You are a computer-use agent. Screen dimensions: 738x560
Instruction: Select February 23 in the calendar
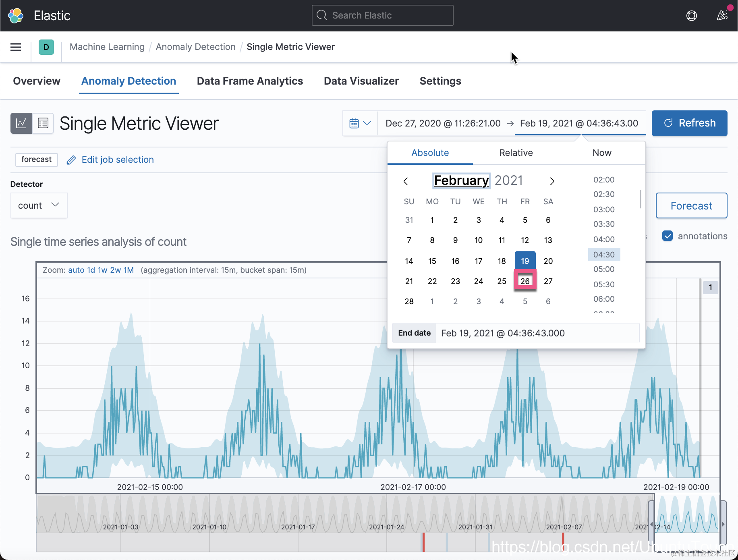click(455, 281)
